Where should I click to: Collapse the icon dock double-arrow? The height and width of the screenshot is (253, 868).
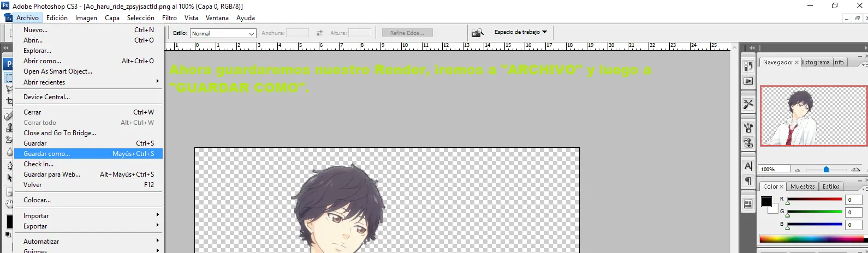(752, 48)
